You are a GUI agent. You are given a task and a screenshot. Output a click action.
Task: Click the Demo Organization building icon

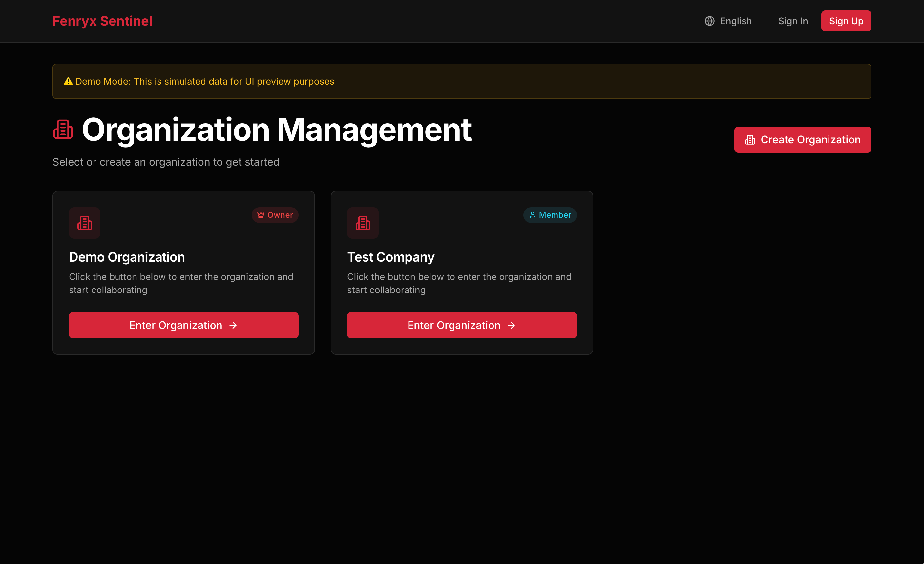point(84,223)
